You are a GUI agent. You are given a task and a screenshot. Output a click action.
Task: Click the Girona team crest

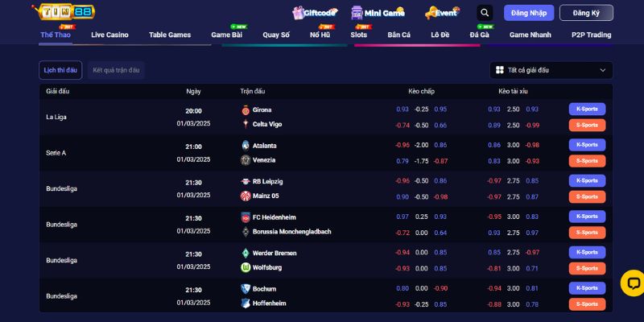pos(246,110)
